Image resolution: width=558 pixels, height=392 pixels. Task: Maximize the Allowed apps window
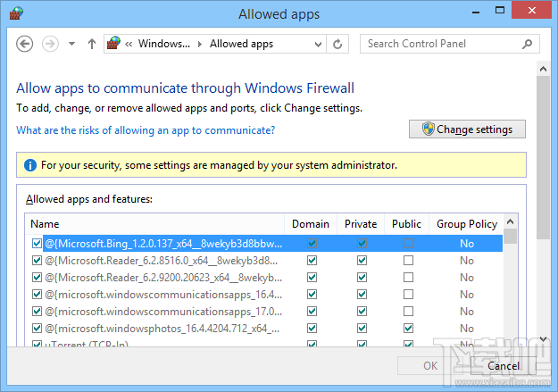click(500, 11)
